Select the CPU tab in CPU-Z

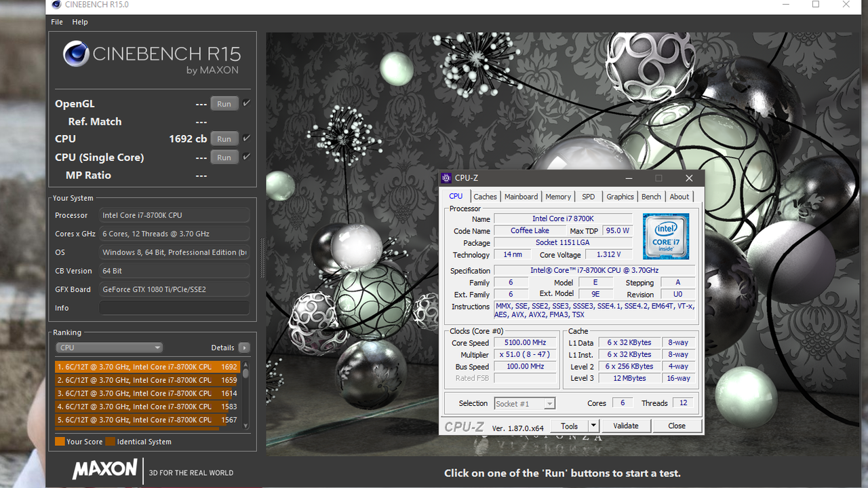pos(456,196)
